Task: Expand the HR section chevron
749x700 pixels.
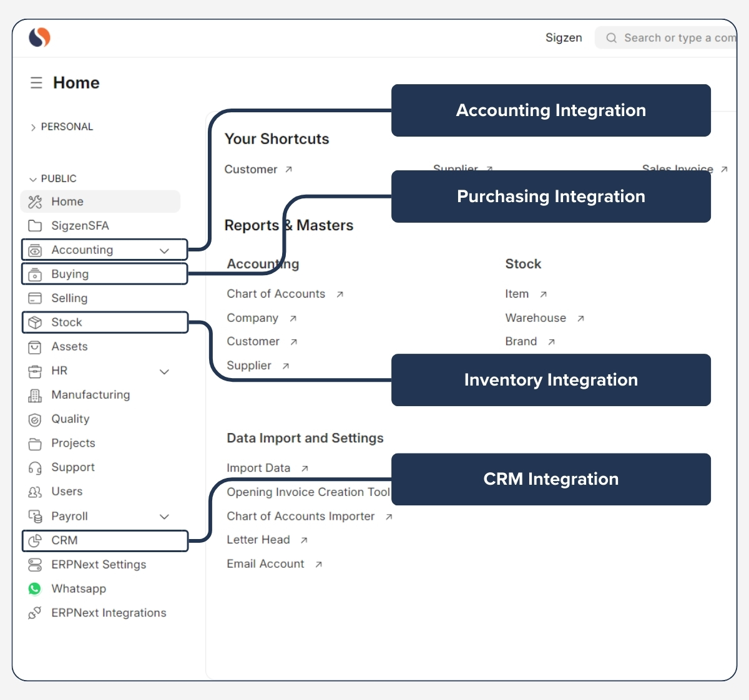Action: [165, 371]
